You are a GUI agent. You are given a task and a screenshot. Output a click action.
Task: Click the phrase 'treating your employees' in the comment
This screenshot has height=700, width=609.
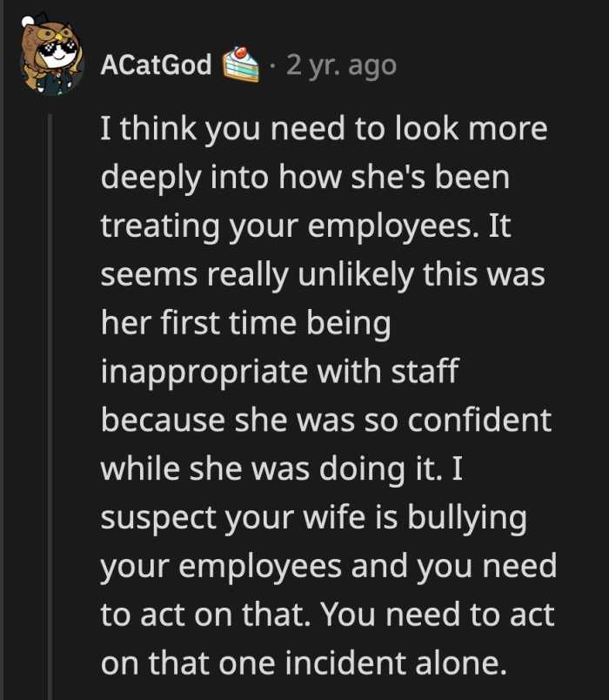(233, 225)
